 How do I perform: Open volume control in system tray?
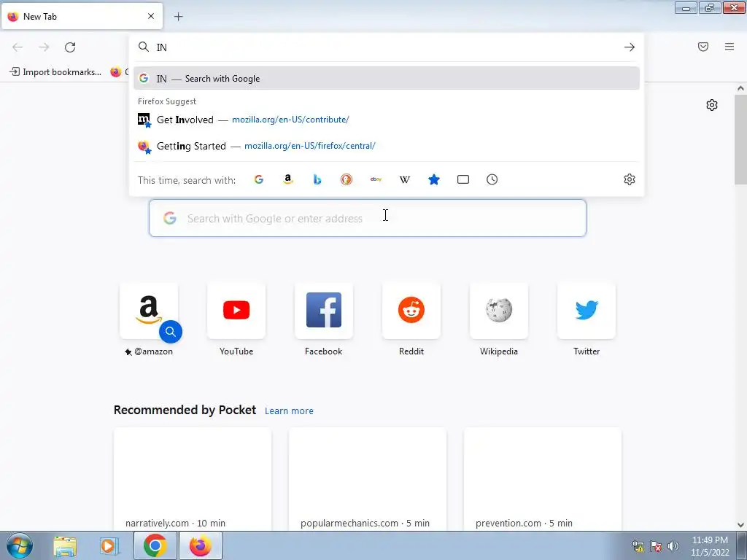(673, 546)
